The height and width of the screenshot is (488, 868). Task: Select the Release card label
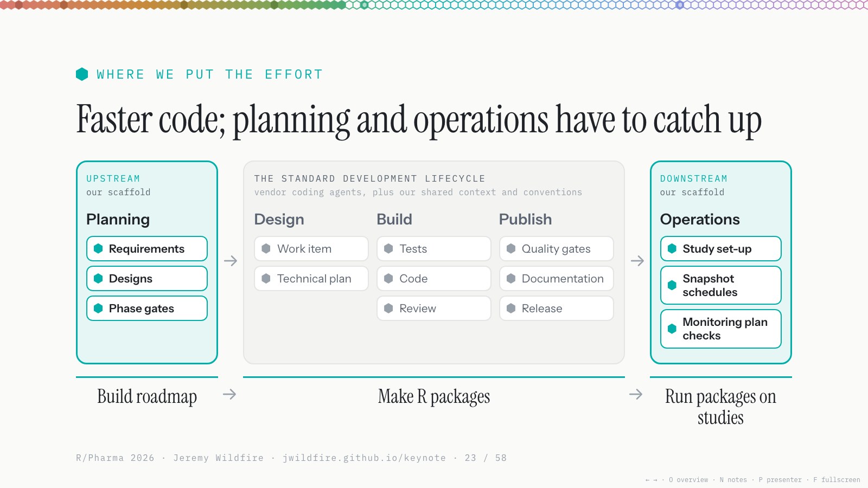coord(542,308)
